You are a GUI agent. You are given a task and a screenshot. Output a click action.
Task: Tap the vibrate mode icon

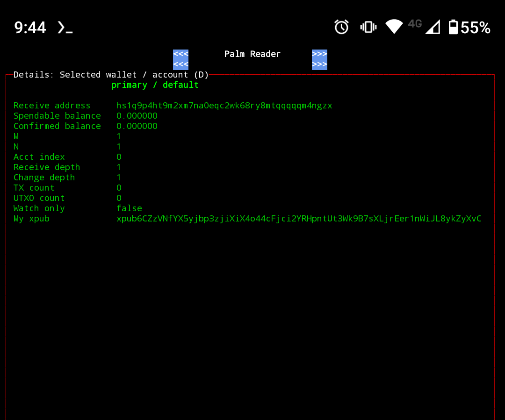[x=368, y=27]
